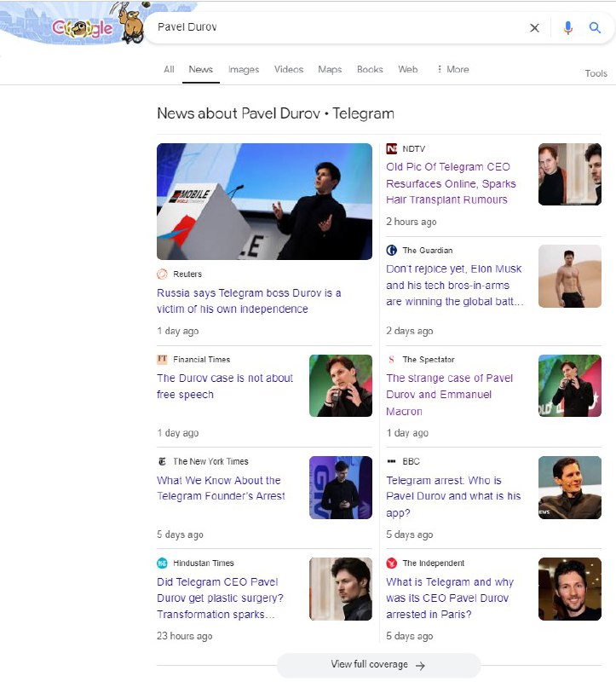Open the Videos tab
616x682 pixels.
(x=289, y=70)
